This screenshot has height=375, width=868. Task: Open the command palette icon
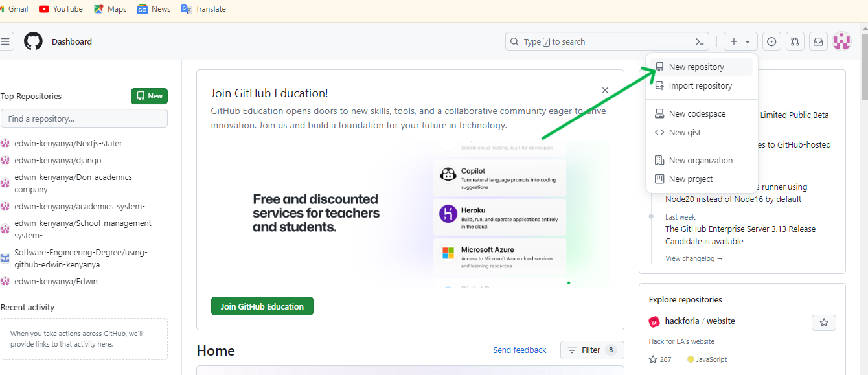[x=700, y=41]
